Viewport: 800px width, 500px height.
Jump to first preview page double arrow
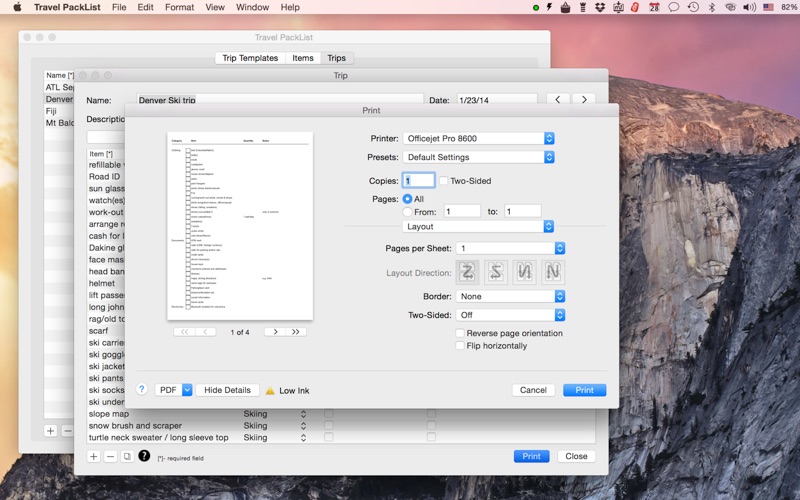[x=184, y=332]
